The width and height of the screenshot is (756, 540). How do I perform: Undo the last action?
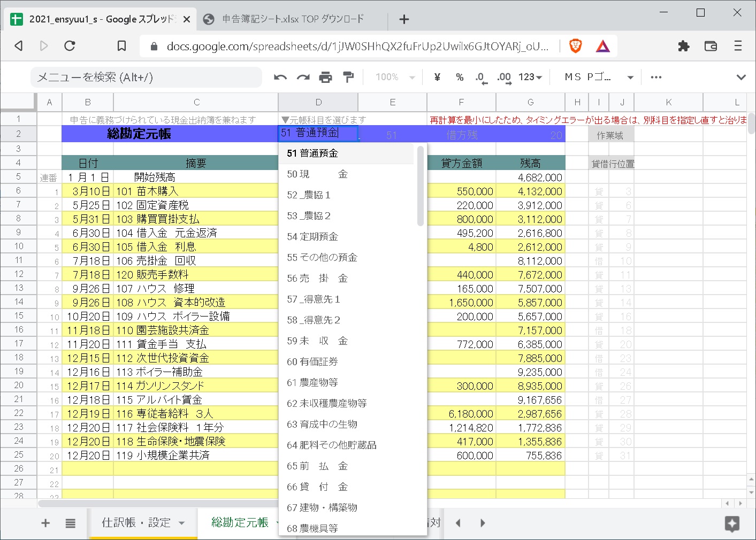coord(280,78)
